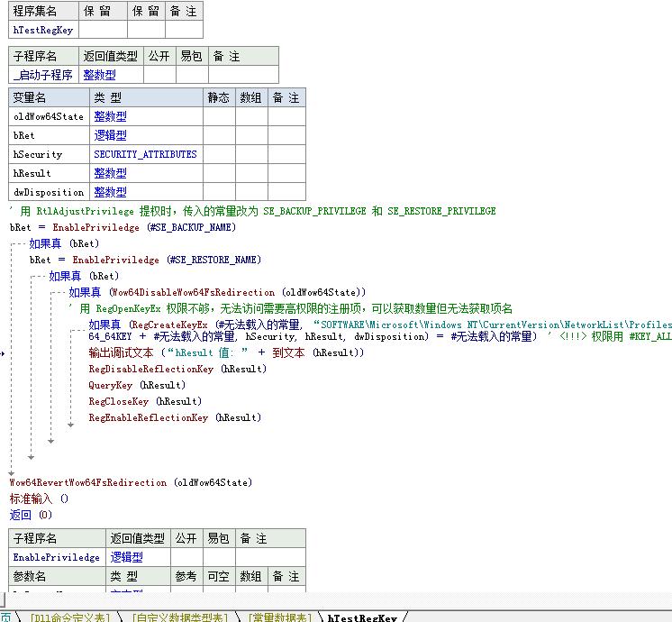Click the 返回 (0) statement line

(32, 515)
